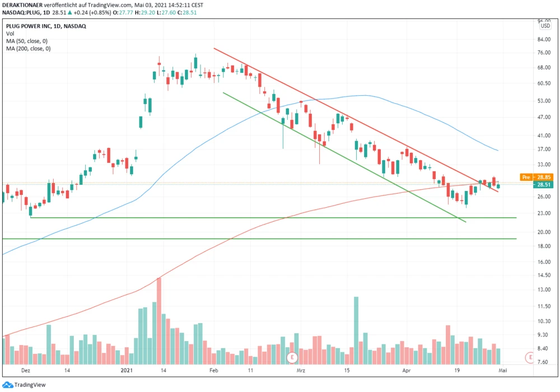Image resolution: width=560 pixels, height=392 pixels.
Task: Select the MA (200, close, 0) indicator
Action: 29,49
